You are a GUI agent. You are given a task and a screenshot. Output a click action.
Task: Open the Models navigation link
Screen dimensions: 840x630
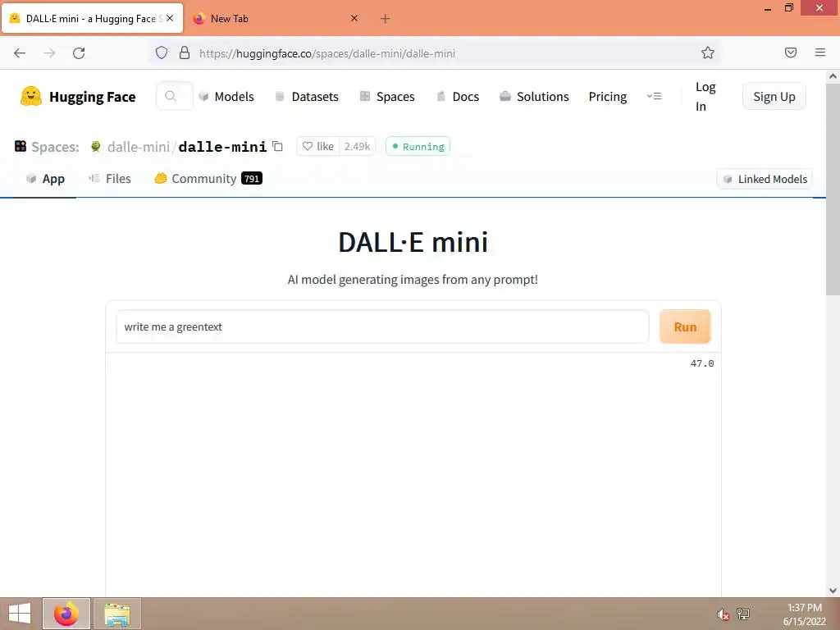[x=226, y=97]
